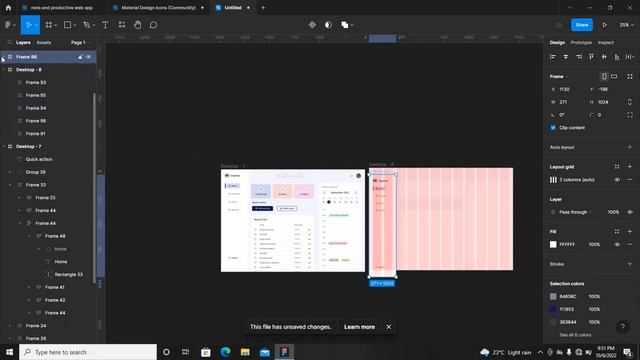Select the Text tool
This screenshot has width=640, height=360.
point(105,25)
